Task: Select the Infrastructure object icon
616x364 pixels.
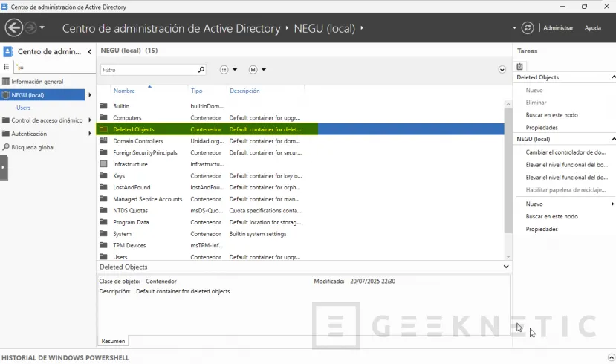Action: pyautogui.click(x=104, y=163)
